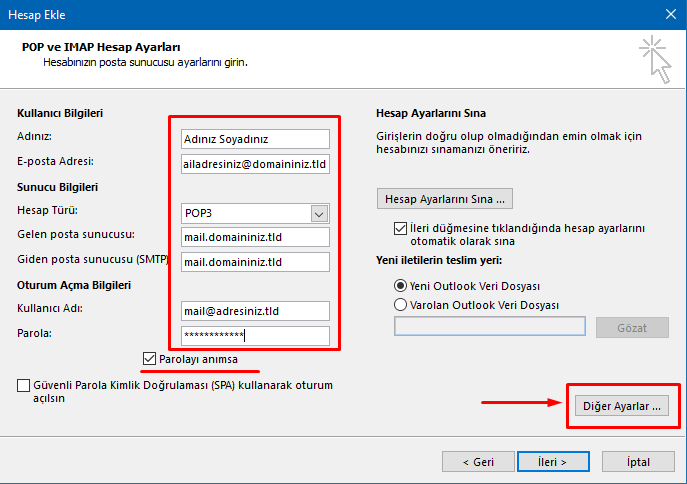This screenshot has width=687, height=484.
Task: Uncheck automatic account test on İleri checkbox
Action: (400, 228)
